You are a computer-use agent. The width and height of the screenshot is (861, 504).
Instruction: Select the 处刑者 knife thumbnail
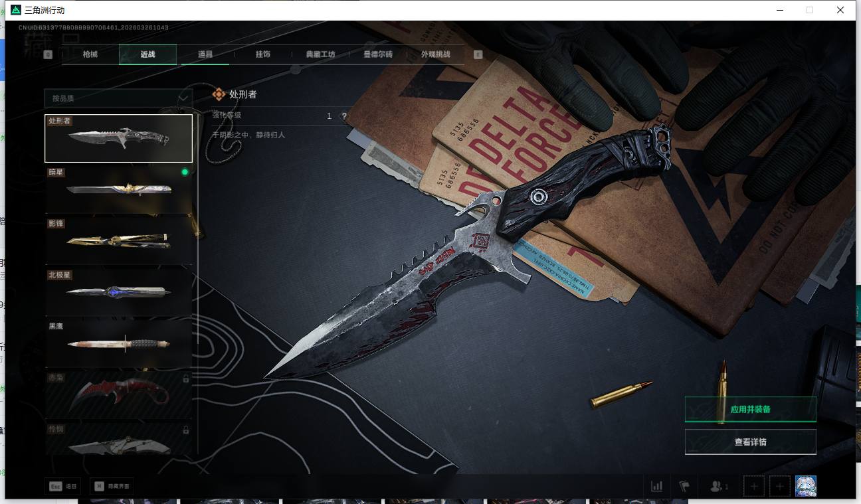point(118,138)
